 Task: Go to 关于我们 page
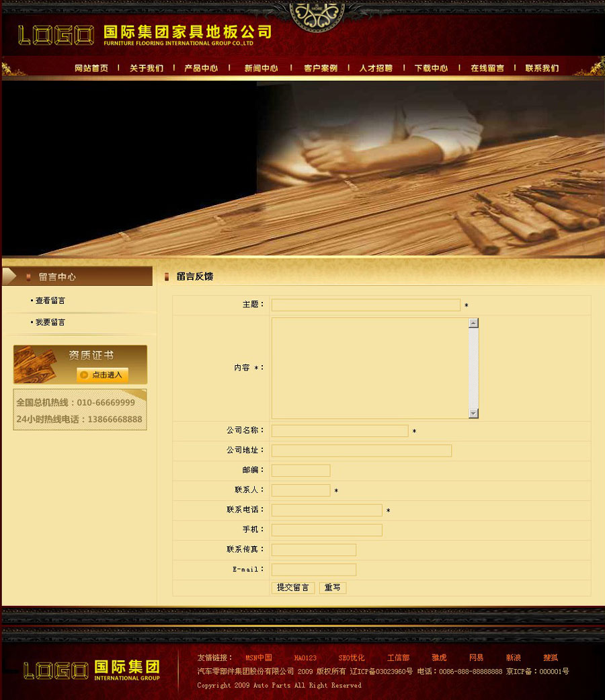(147, 68)
